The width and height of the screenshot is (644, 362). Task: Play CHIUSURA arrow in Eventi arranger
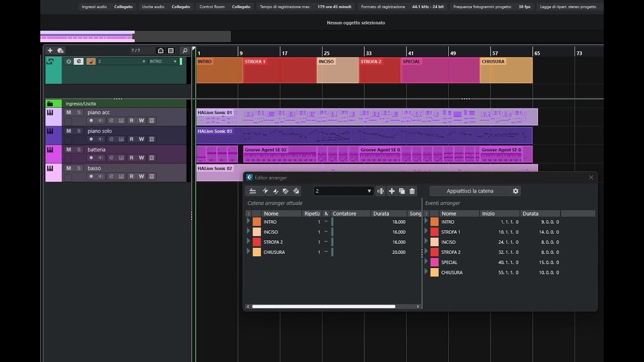426,271
